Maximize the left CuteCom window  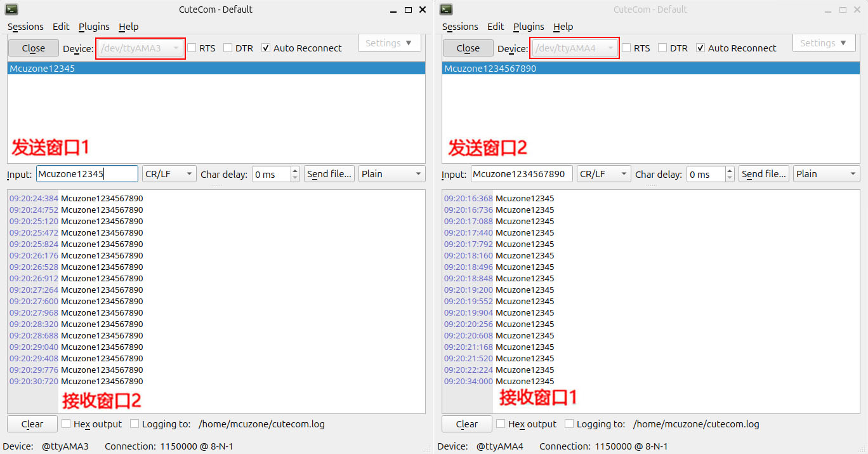(x=408, y=10)
